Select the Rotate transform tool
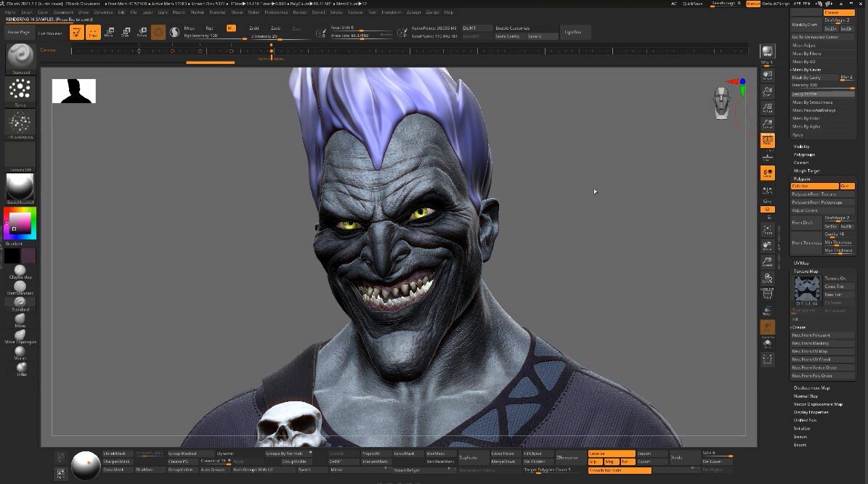 [x=142, y=33]
